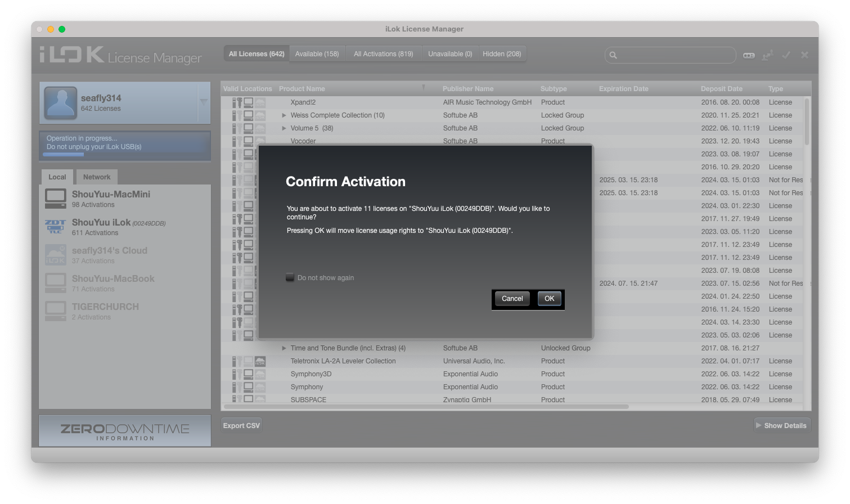850x504 pixels.
Task: Select Teletronix LA-2A Leveler Collection row
Action: 512,361
